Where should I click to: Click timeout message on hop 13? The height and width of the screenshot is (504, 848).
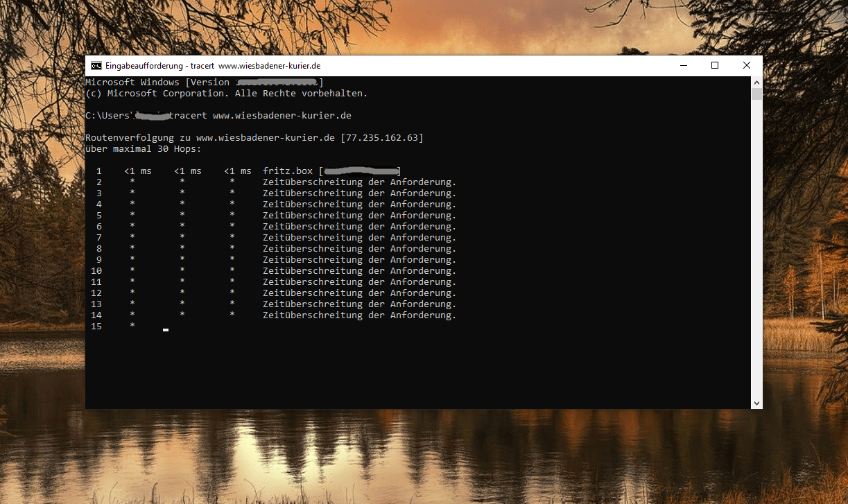click(359, 304)
